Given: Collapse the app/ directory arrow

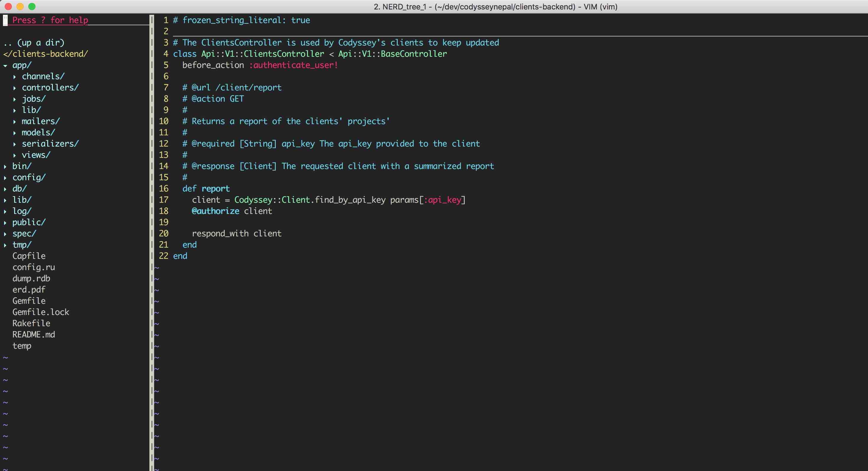Looking at the screenshot, I should click(5, 66).
